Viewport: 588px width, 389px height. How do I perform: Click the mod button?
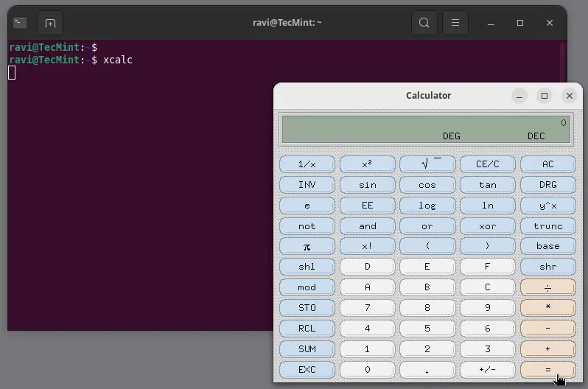pyautogui.click(x=307, y=287)
